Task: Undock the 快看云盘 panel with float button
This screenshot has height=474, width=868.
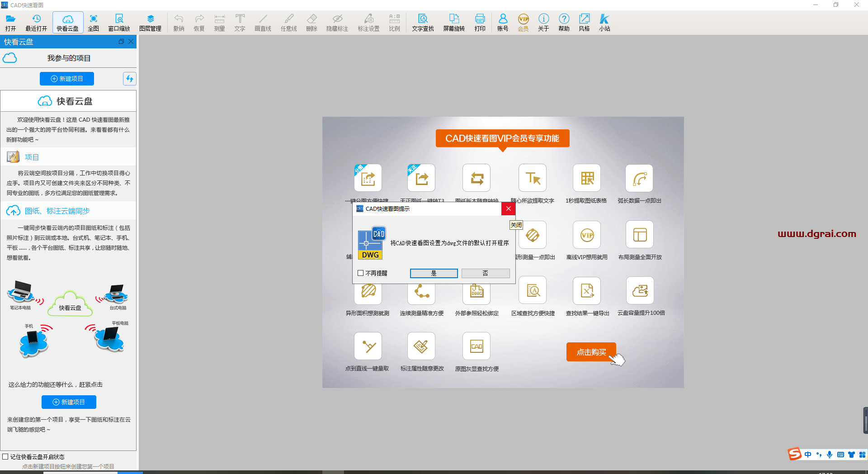Action: [121, 42]
